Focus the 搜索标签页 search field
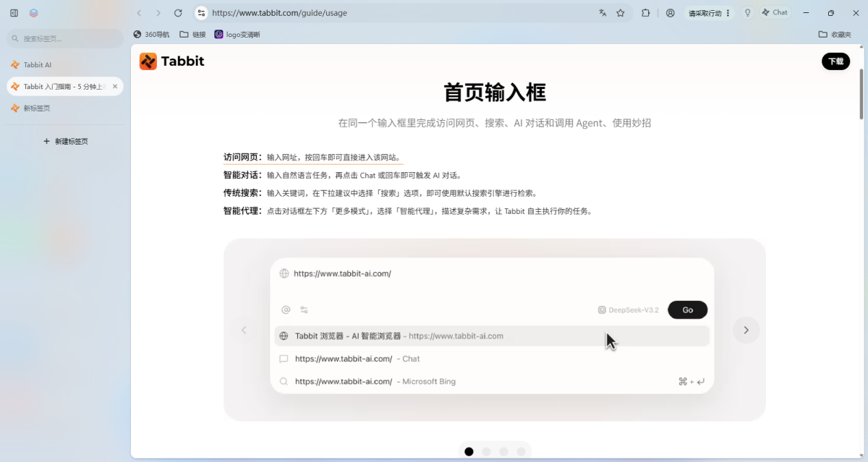The width and height of the screenshot is (868, 462). [65, 38]
